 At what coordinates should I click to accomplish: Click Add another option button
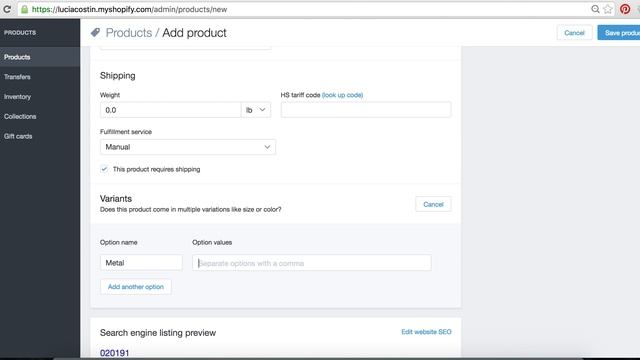coord(136,287)
